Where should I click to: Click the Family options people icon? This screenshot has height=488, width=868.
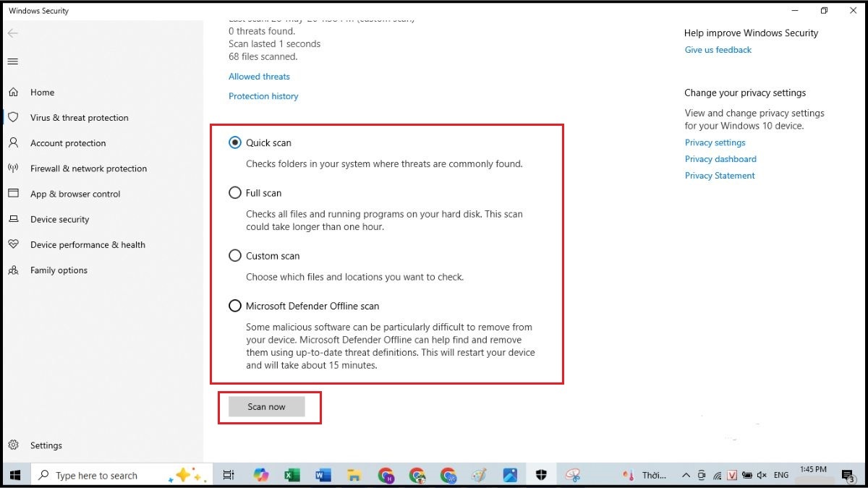click(x=13, y=270)
